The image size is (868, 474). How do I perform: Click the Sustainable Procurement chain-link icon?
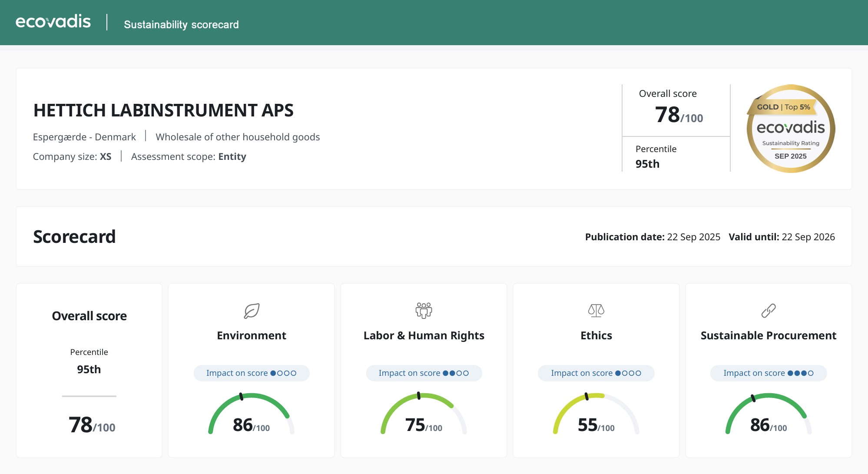pyautogui.click(x=768, y=311)
